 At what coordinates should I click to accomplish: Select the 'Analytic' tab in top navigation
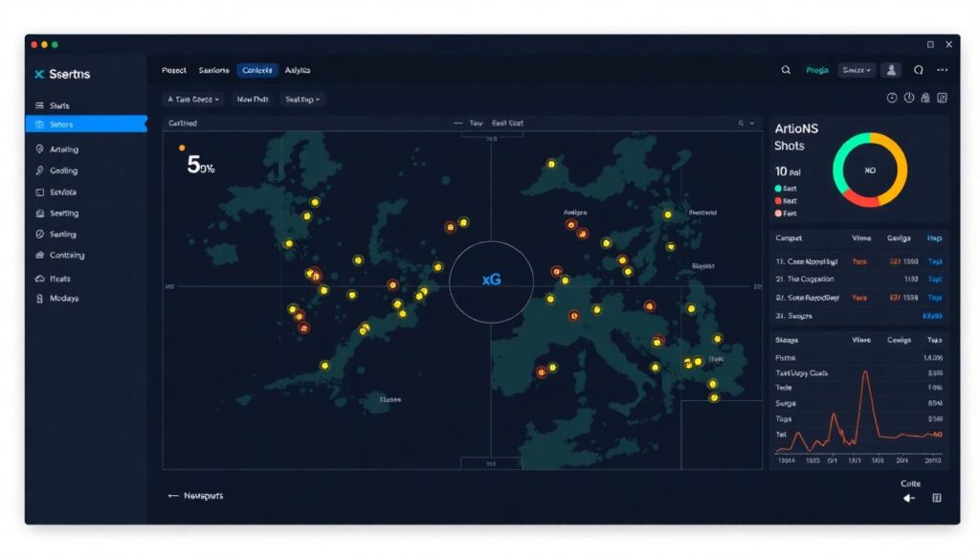pyautogui.click(x=298, y=70)
